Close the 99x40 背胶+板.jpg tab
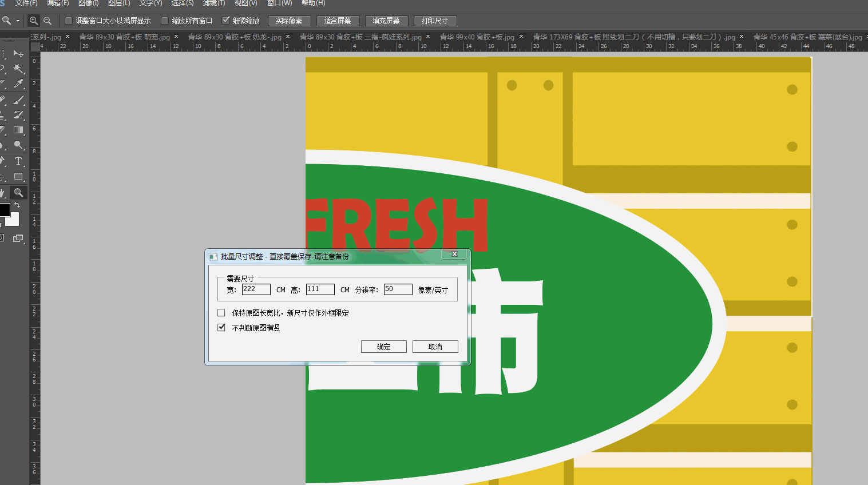 (521, 37)
